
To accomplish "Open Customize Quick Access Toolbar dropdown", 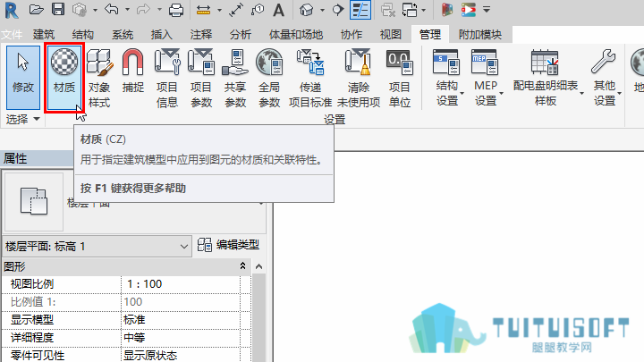I will (x=487, y=10).
